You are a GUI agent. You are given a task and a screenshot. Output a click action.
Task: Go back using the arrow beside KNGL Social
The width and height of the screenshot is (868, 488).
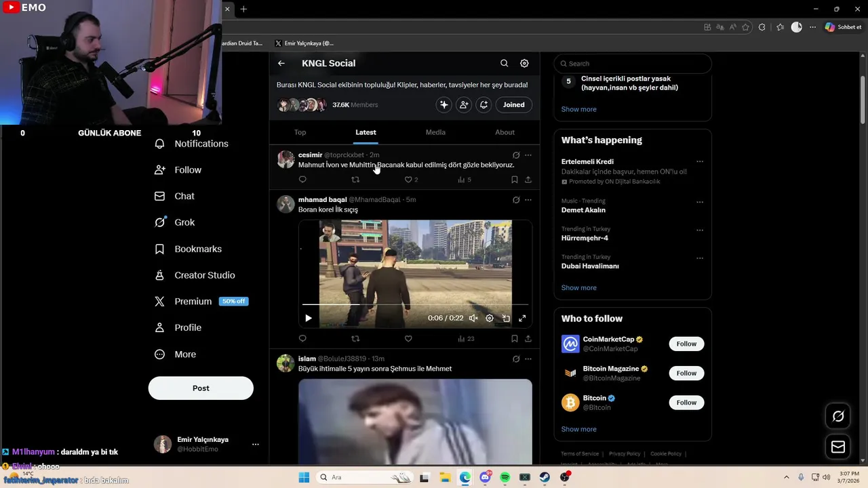click(281, 63)
